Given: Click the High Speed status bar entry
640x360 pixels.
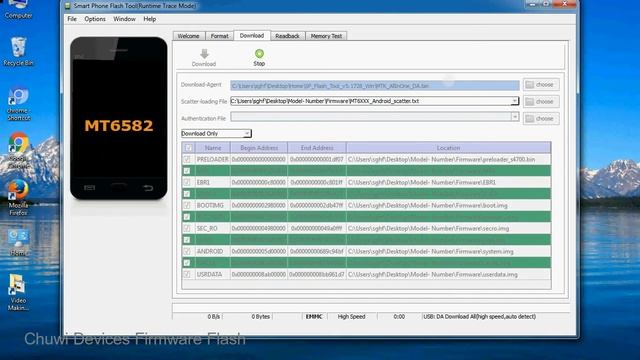Looking at the screenshot, I should pos(351,317).
